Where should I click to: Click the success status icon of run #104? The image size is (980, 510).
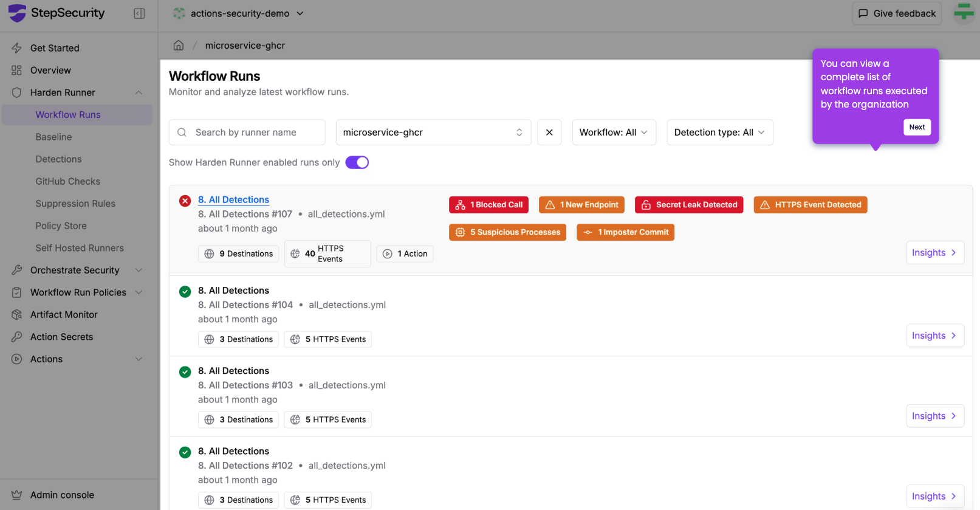tap(185, 292)
